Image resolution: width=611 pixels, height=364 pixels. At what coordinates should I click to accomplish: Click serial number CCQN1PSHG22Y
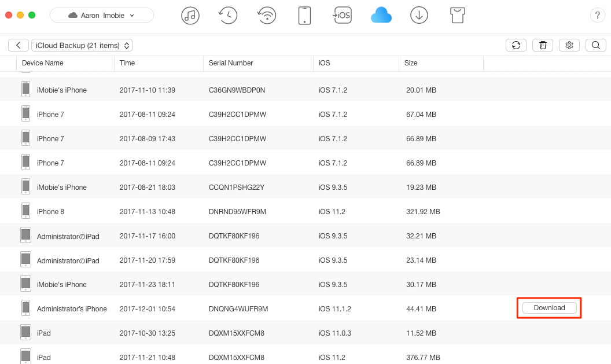click(237, 187)
